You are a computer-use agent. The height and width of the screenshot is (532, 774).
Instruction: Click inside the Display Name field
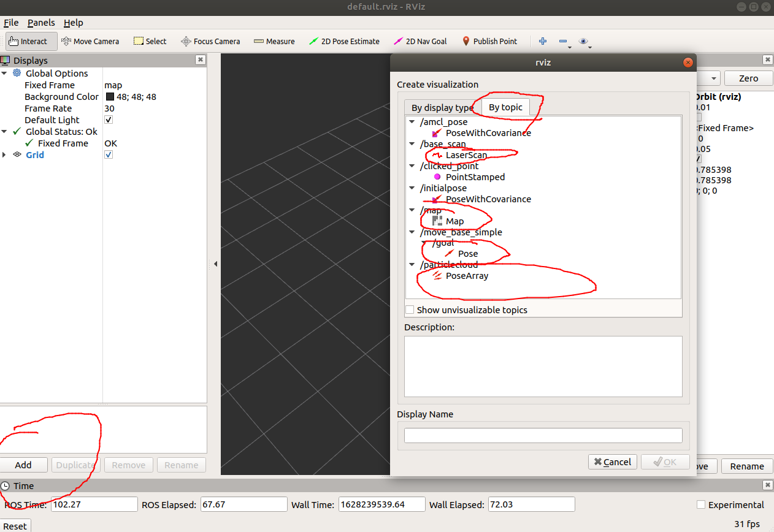(543, 435)
